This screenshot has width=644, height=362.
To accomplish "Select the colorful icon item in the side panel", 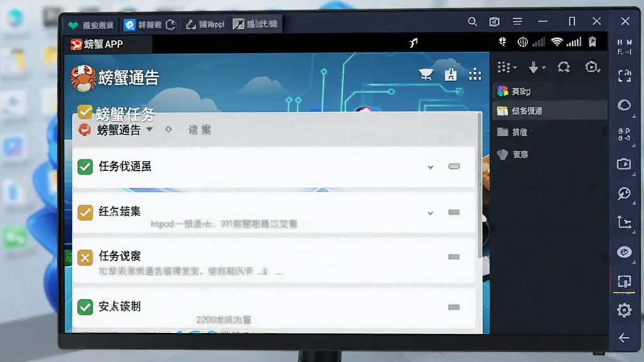I will pyautogui.click(x=550, y=91).
